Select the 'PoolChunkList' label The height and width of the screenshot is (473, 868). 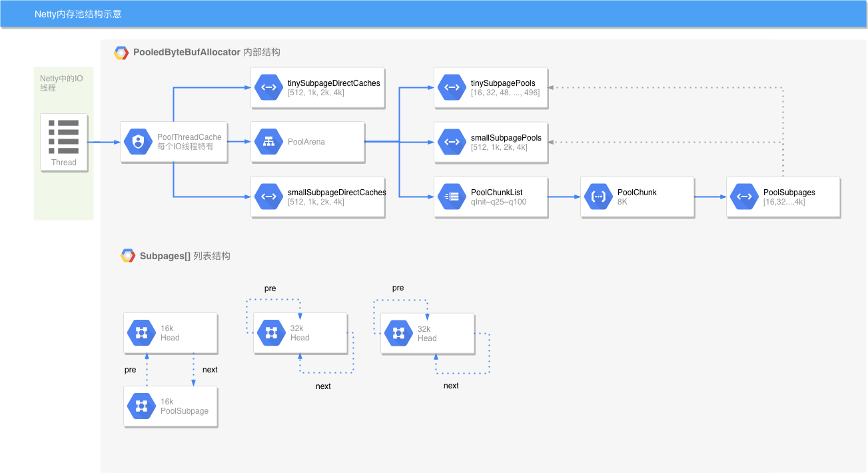click(497, 192)
